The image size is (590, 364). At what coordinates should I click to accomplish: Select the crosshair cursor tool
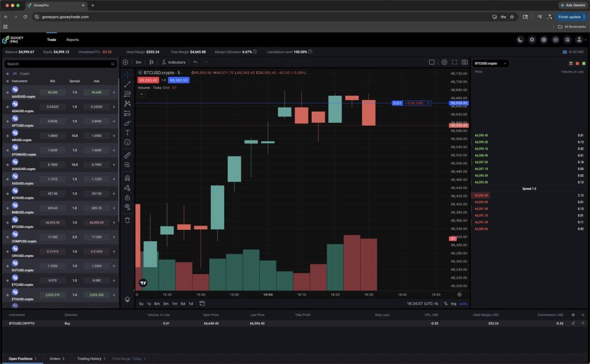pyautogui.click(x=127, y=75)
